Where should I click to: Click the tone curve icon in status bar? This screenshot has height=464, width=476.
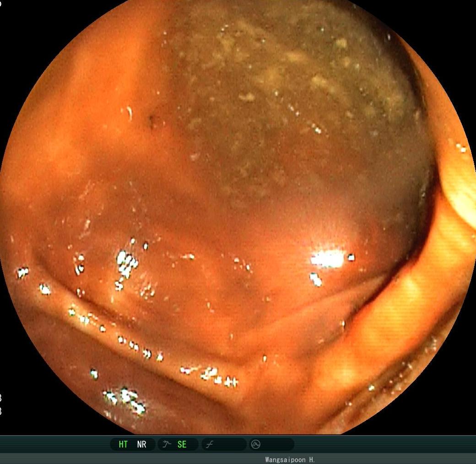coord(210,445)
